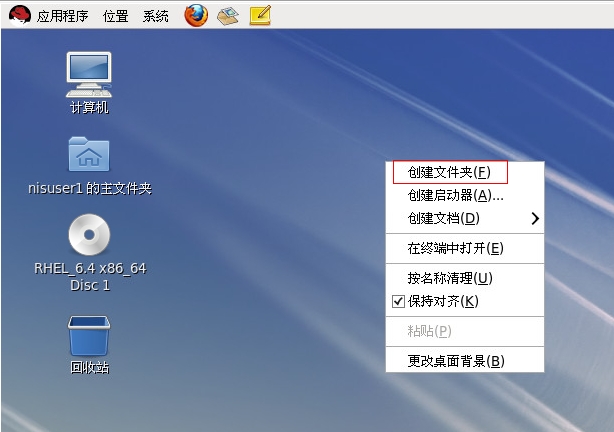Image resolution: width=614 pixels, height=432 pixels.
Task: Choose 创建启动器(A)... menu entry
Action: coord(465,195)
